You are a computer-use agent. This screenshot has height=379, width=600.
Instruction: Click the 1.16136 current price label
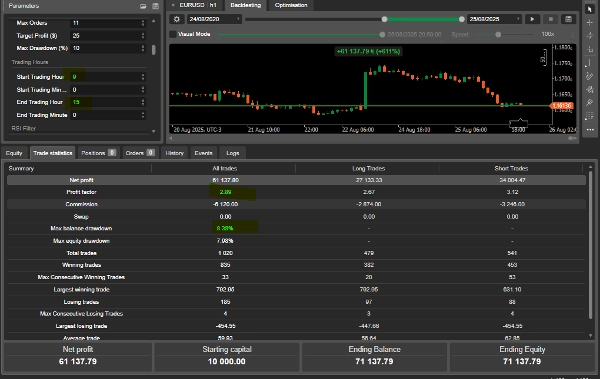[561, 106]
